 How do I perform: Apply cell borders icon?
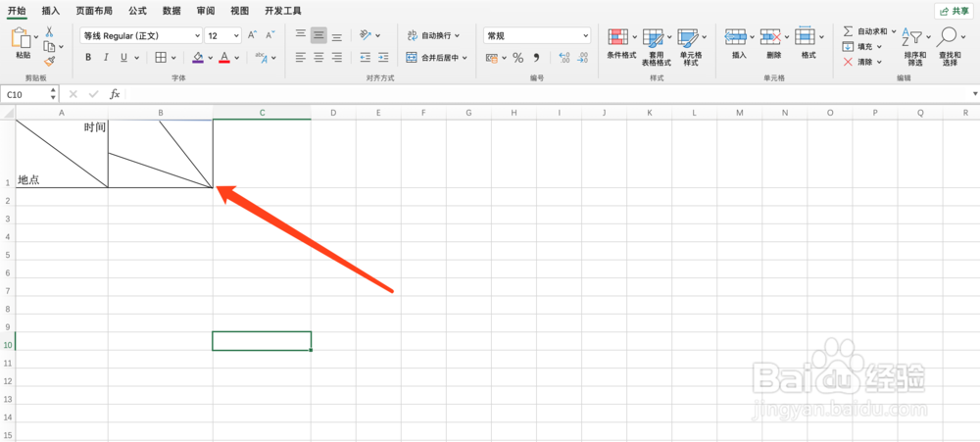161,58
